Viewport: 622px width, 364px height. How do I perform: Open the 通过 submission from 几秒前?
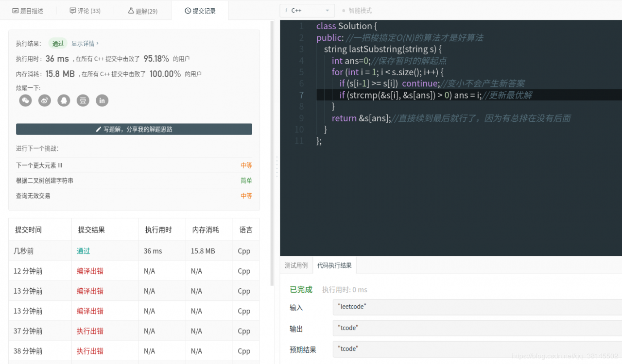[83, 251]
